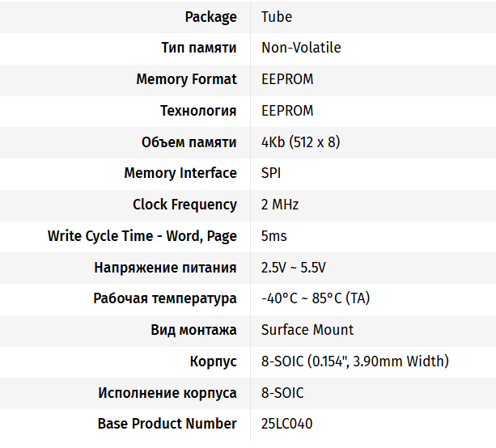Click the "Исполнение корпуса" label
496x448 pixels.
(167, 393)
